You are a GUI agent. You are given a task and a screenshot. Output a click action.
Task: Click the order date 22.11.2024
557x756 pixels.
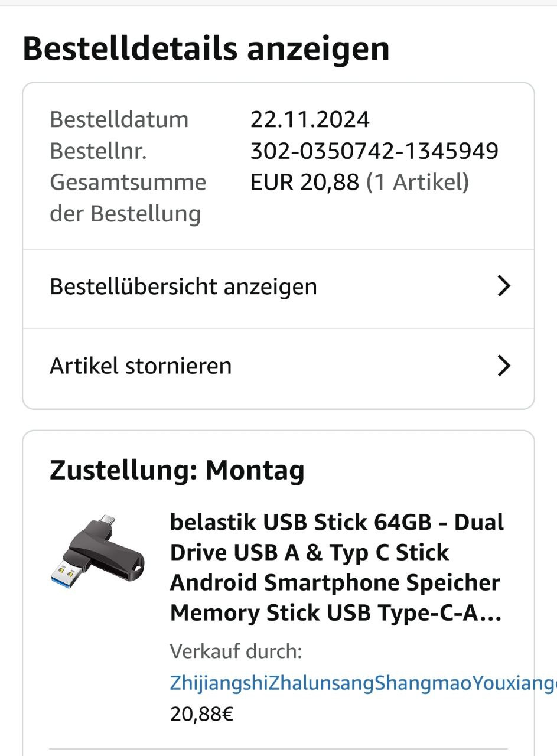(x=310, y=120)
